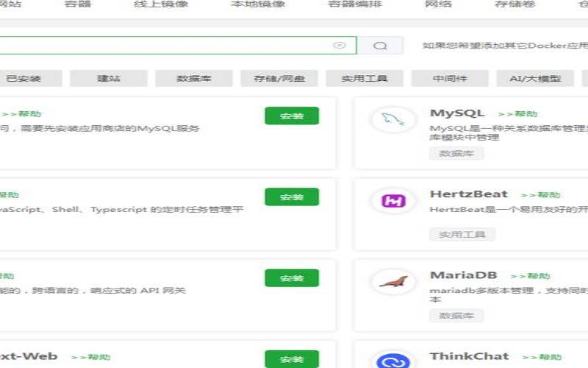Open 帮助 link above the MySQL service note
The width and height of the screenshot is (588, 368).
point(21,114)
